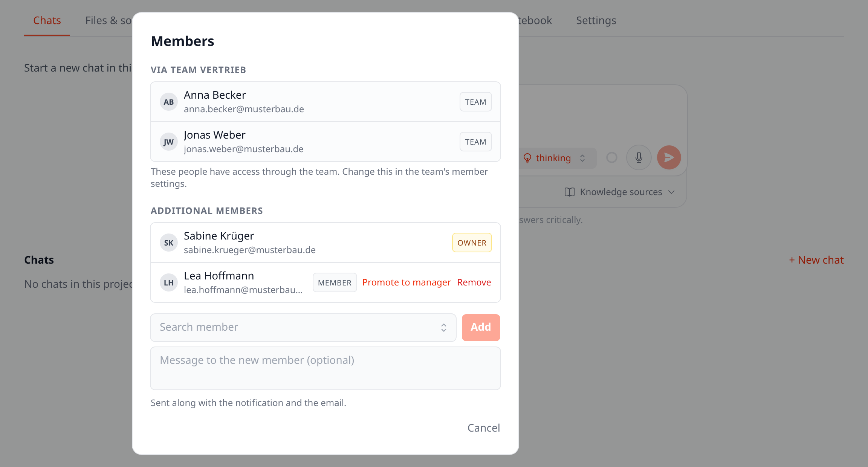Click the JW avatar for Jonas Weber
Viewport: 868px width, 467px height.
point(168,142)
